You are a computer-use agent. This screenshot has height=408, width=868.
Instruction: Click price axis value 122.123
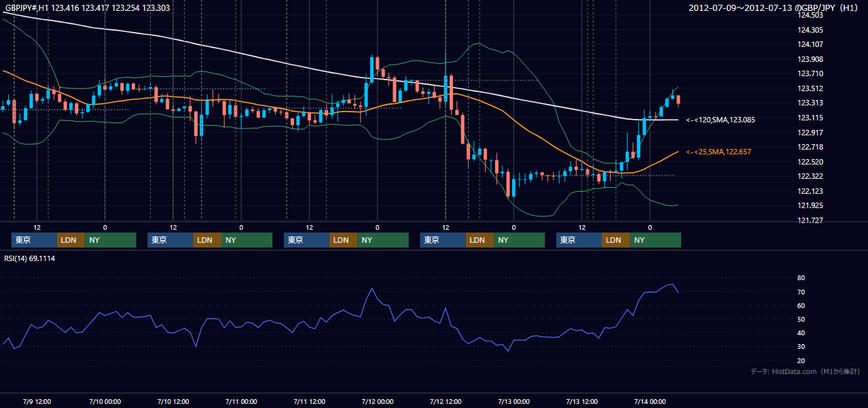coord(810,191)
